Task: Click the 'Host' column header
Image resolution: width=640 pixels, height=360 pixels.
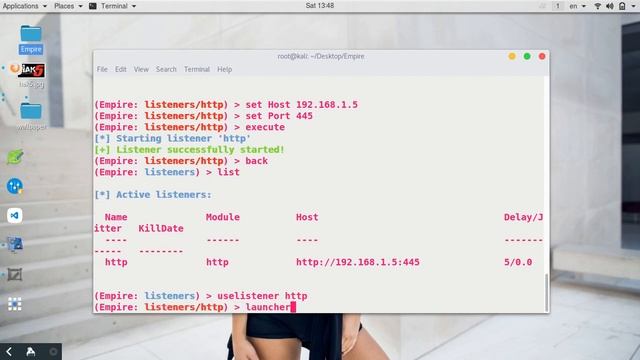Action: (307, 217)
